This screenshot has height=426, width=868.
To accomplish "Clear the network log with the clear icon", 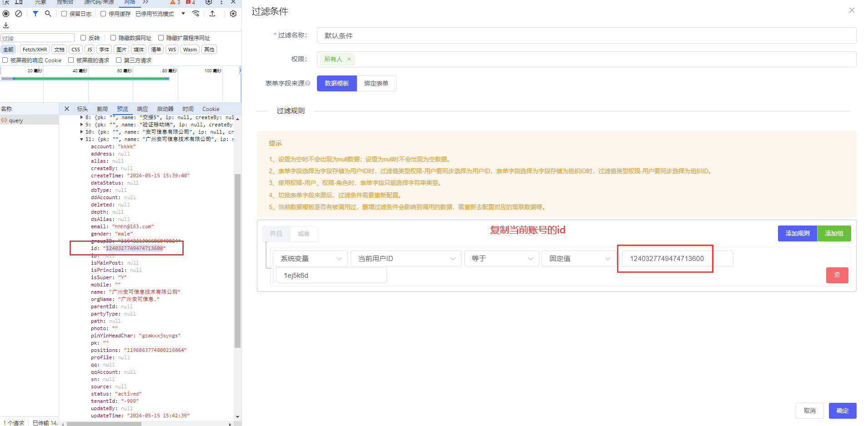I will coord(19,14).
